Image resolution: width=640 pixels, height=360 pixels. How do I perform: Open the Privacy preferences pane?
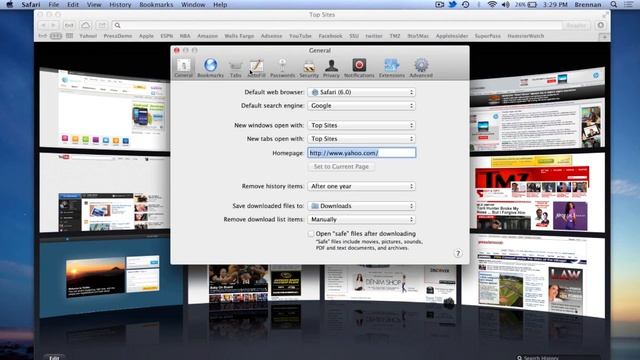(331, 69)
